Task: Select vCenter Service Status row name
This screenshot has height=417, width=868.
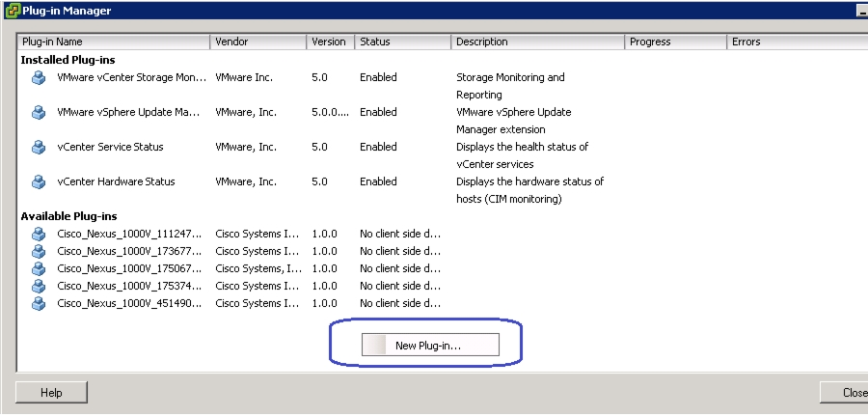Action: click(110, 147)
